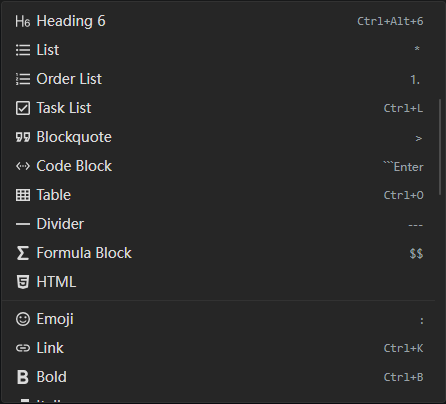446x404 pixels.
Task: Click the bulleted List icon
Action: (23, 50)
